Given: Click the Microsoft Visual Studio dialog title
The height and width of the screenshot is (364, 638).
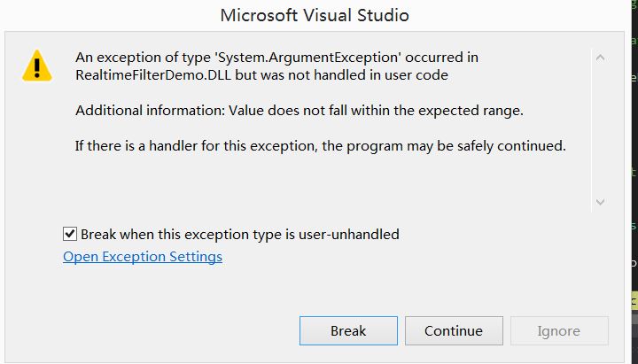Looking at the screenshot, I should point(315,15).
